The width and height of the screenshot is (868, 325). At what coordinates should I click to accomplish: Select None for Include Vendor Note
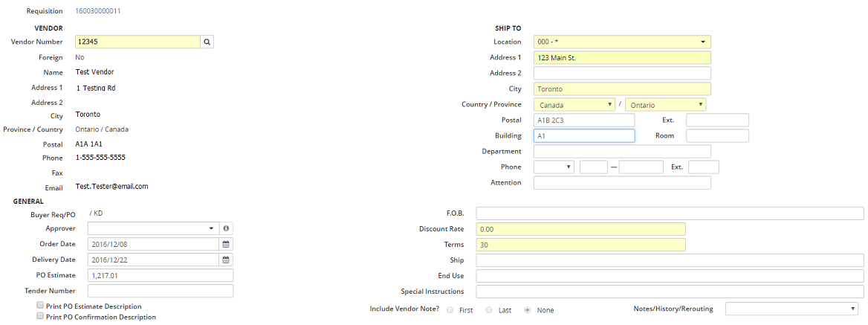point(528,310)
